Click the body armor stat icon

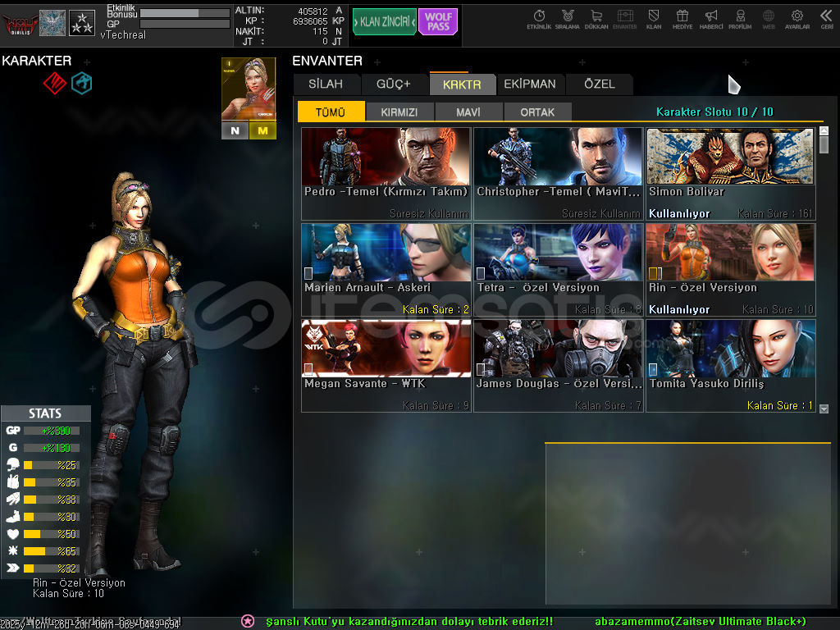click(x=13, y=482)
